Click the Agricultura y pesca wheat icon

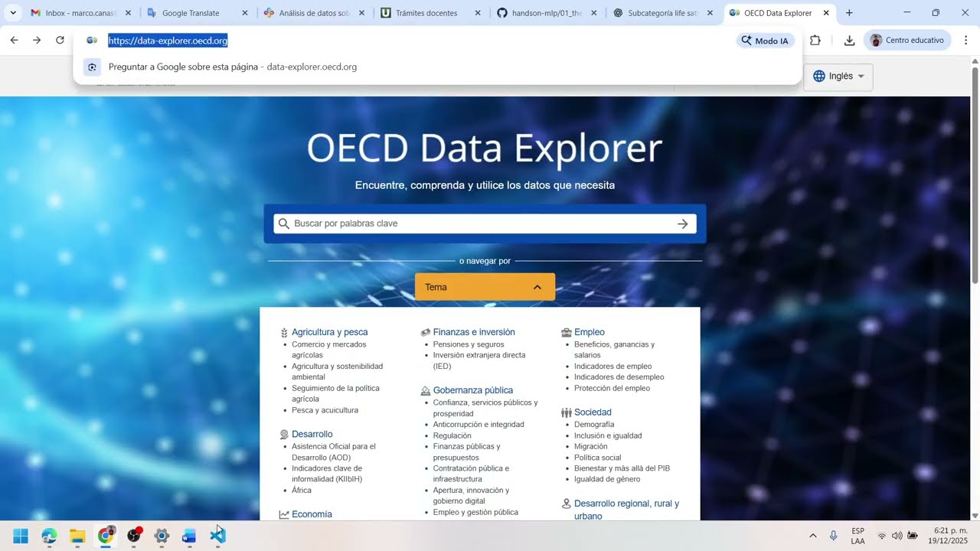[x=284, y=333]
